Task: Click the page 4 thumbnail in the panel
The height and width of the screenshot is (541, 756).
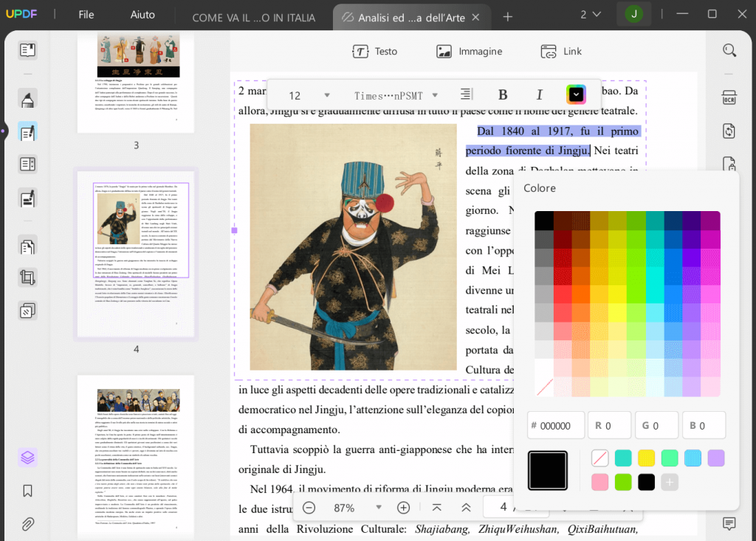Action: click(136, 255)
